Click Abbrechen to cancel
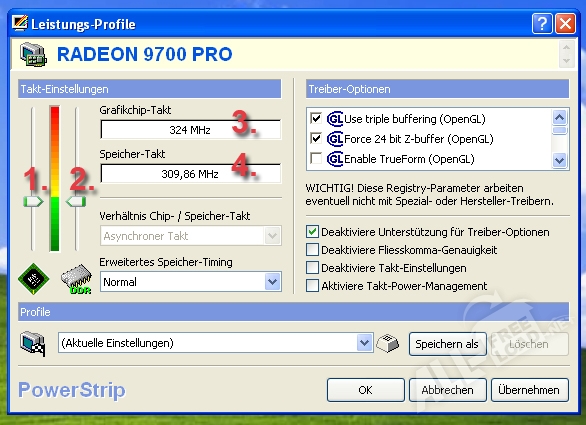The image size is (586, 425). point(448,390)
